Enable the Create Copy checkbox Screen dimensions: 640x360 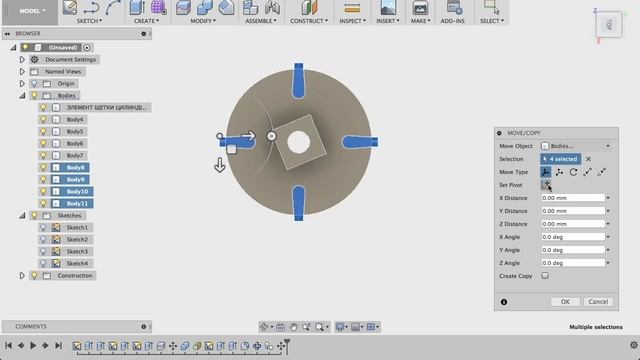pyautogui.click(x=545, y=276)
